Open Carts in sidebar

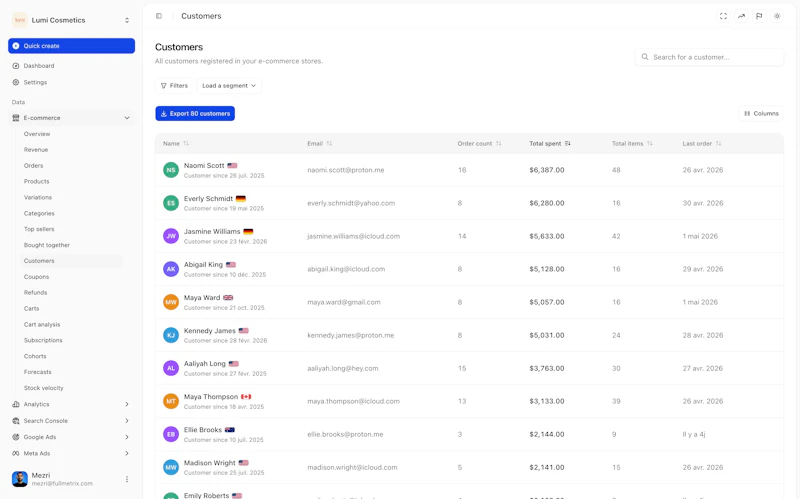pos(31,309)
